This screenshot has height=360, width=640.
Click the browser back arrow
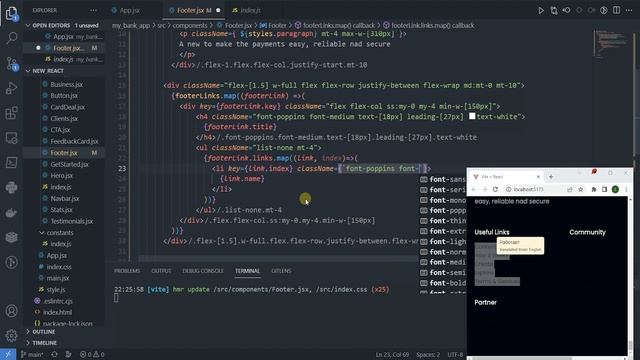click(474, 189)
